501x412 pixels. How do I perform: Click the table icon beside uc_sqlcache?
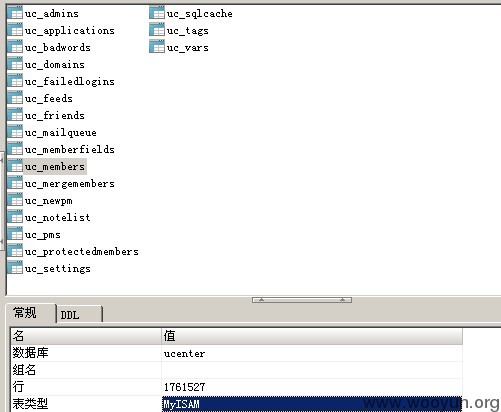pos(157,13)
